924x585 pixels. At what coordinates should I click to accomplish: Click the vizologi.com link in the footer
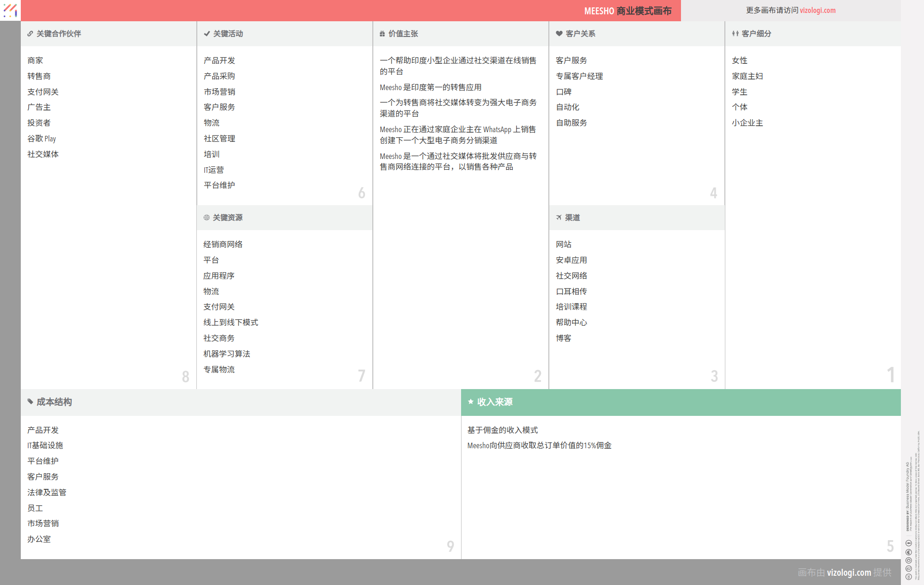click(x=849, y=572)
